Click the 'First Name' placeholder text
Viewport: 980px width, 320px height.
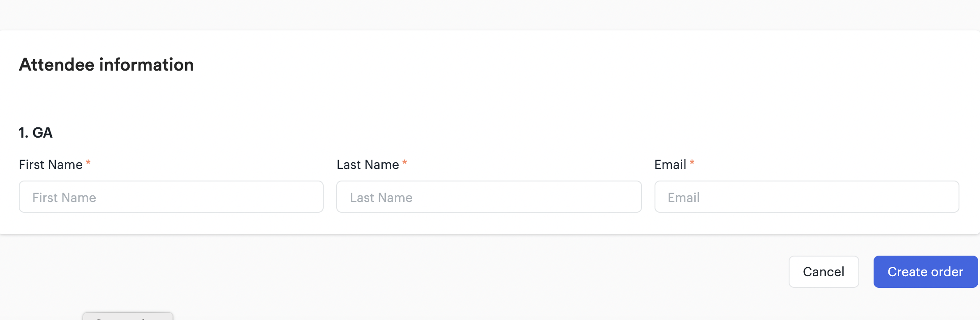(64, 198)
